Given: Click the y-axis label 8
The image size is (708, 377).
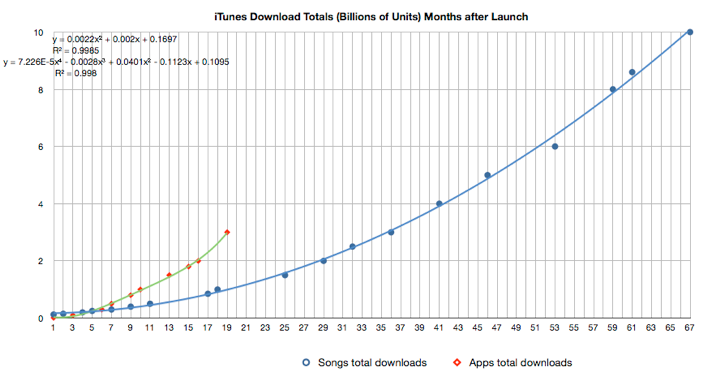Looking at the screenshot, I should 41,90.
